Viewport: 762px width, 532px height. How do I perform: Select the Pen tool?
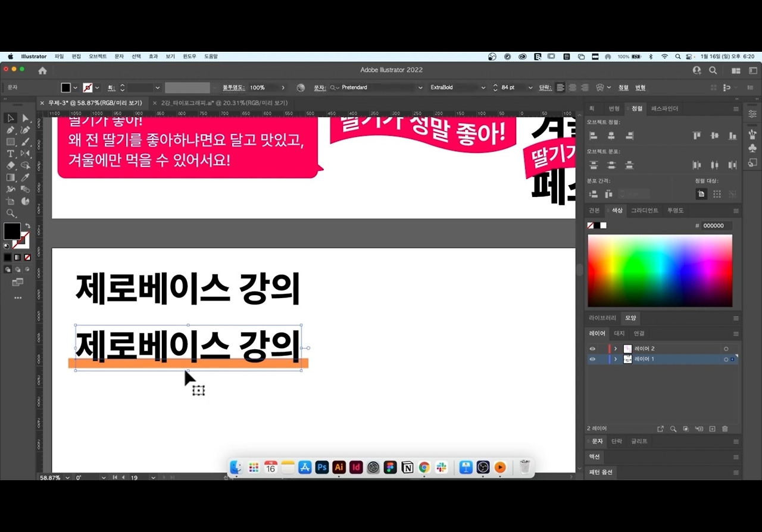point(11,130)
